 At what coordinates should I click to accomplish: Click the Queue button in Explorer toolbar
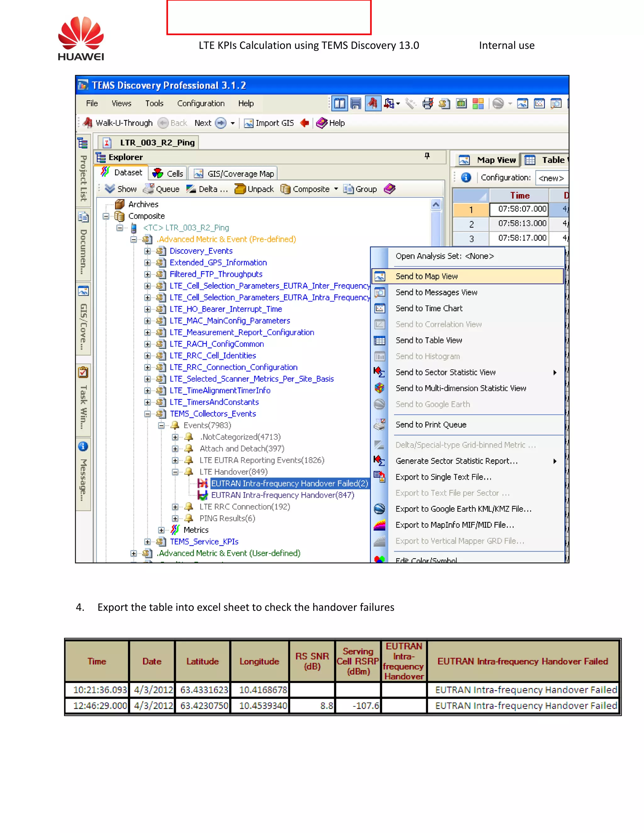pyautogui.click(x=161, y=189)
